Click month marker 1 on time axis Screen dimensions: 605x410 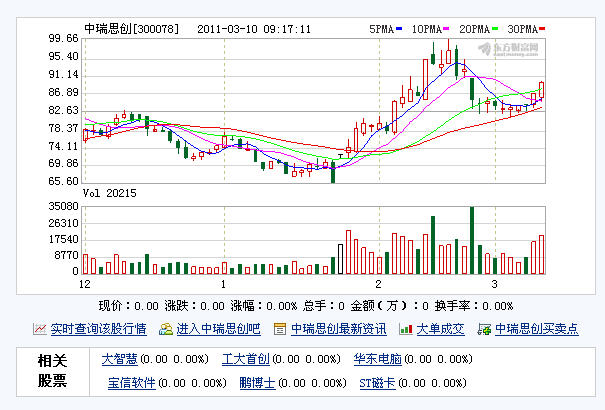(223, 284)
